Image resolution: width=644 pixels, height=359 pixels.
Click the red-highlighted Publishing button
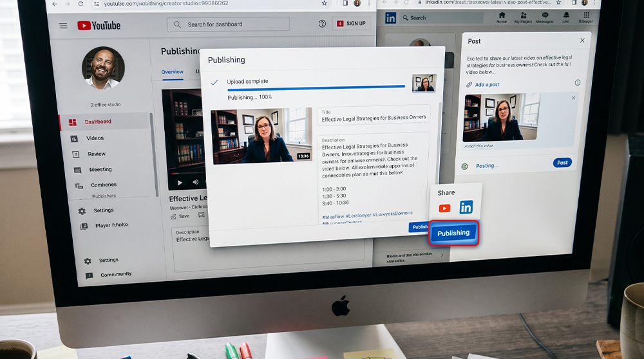click(x=453, y=233)
